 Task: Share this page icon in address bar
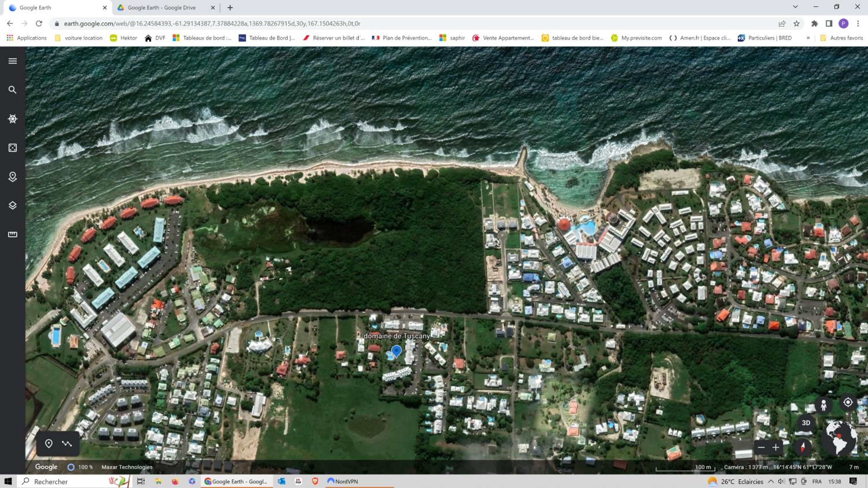[782, 23]
